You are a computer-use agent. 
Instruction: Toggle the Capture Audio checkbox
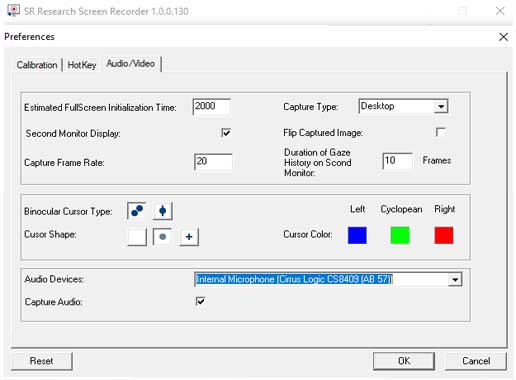[200, 301]
